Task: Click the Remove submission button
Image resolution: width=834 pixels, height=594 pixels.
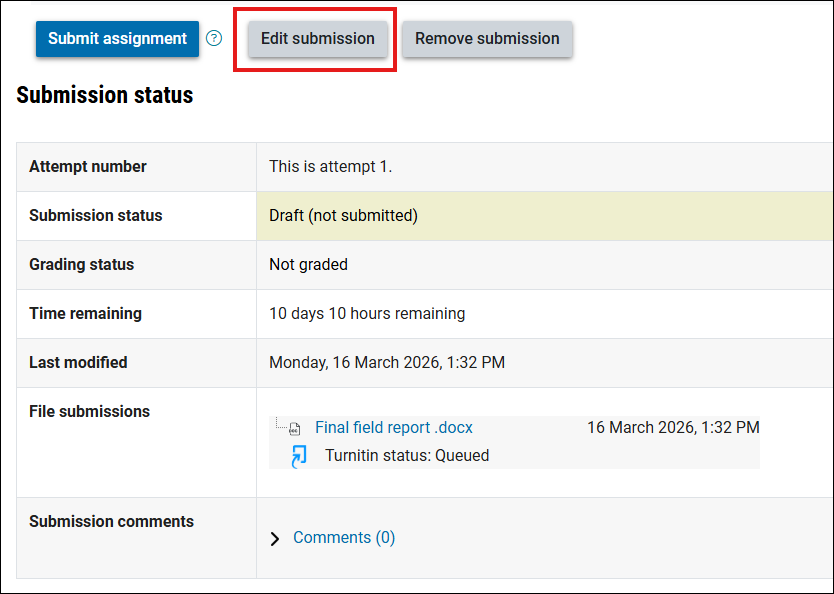Action: coord(487,39)
